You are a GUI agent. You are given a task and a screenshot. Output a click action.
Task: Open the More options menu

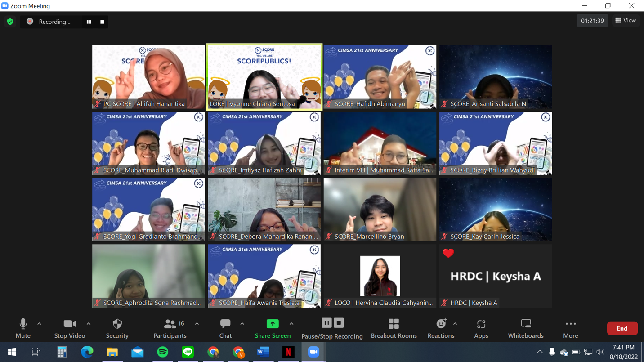pyautogui.click(x=570, y=328)
